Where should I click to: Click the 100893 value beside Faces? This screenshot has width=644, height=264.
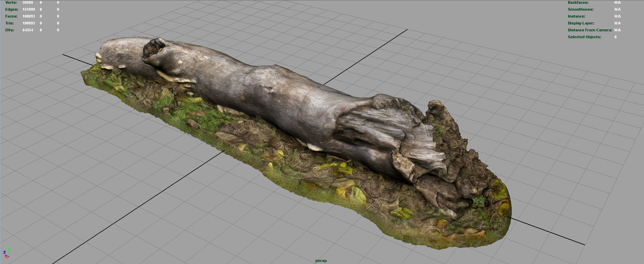coord(29,16)
